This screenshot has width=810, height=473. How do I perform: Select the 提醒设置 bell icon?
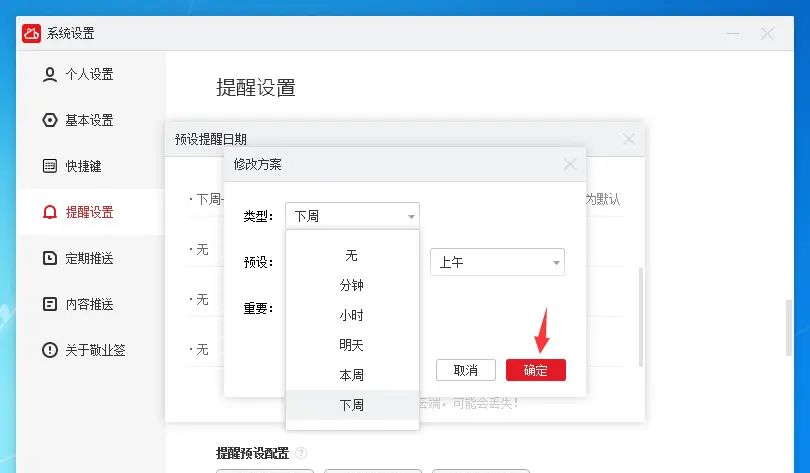50,212
